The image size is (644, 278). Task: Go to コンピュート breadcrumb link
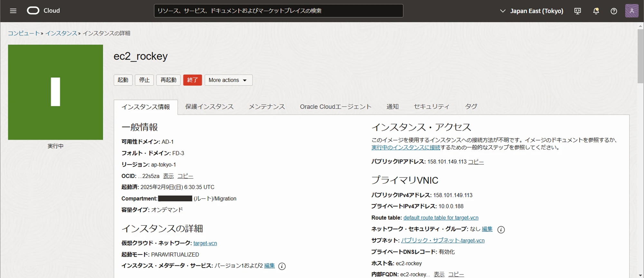pyautogui.click(x=24, y=33)
